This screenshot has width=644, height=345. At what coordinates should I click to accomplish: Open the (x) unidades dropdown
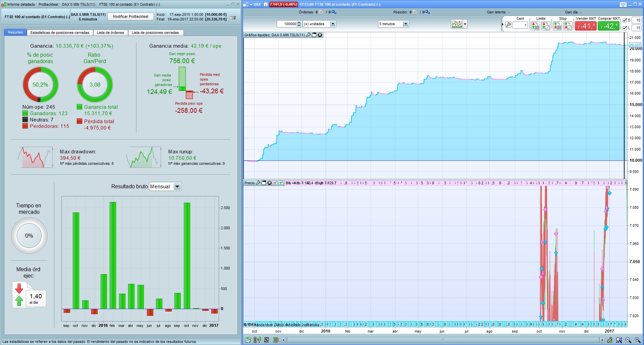click(332, 24)
